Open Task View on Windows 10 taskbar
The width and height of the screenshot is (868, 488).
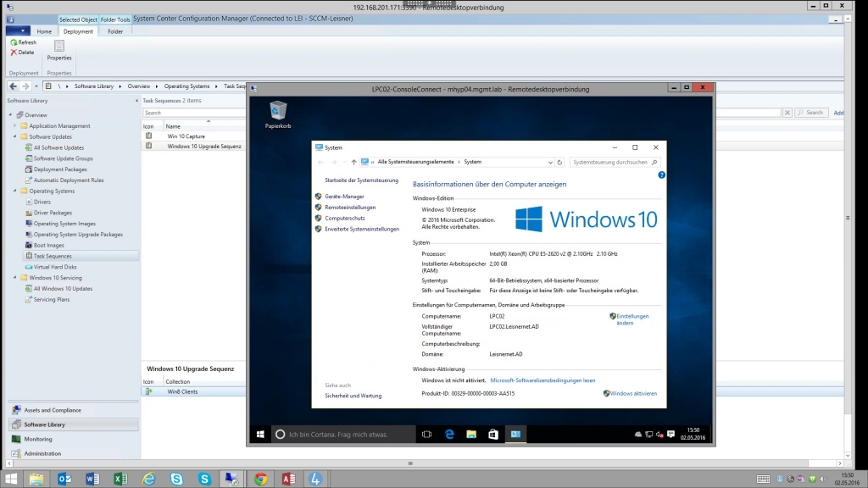(x=426, y=435)
